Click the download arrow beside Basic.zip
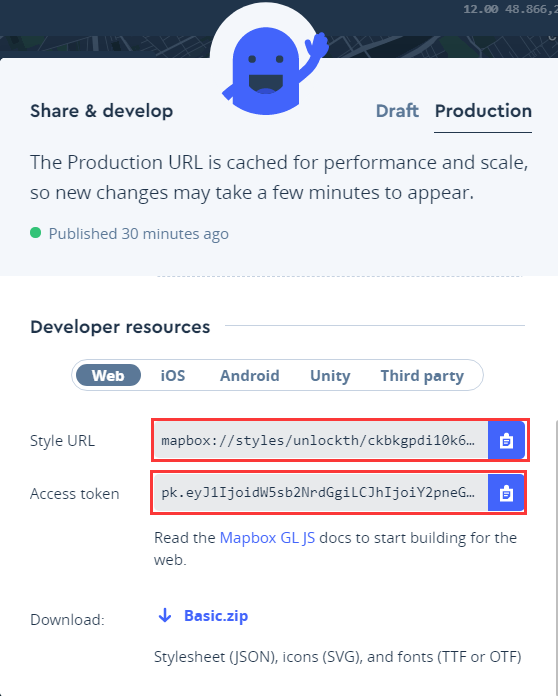This screenshot has width=558, height=696. 165,616
